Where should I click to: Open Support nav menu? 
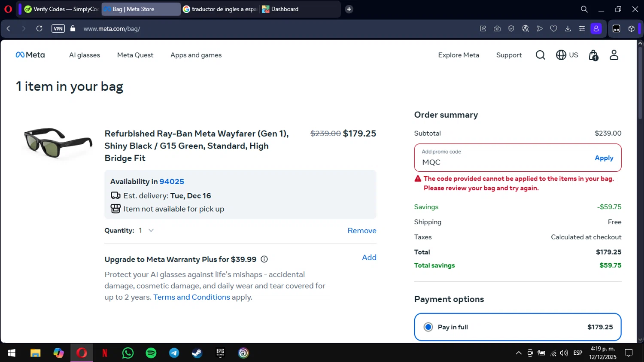coord(509,55)
